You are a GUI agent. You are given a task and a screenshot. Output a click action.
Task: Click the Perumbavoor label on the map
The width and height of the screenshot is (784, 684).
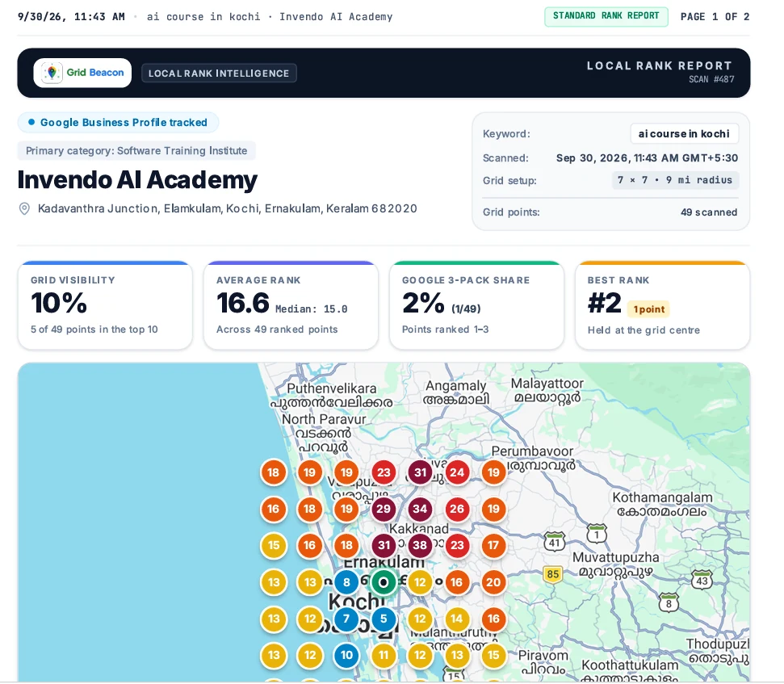coord(532,451)
